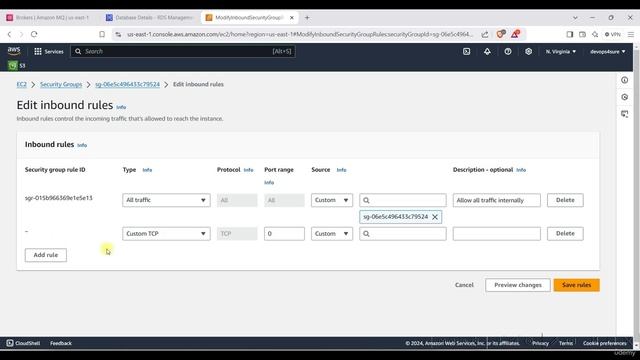This screenshot has height=360, width=640.
Task: Open the info panel icon on right sidebar
Action: [624, 80]
